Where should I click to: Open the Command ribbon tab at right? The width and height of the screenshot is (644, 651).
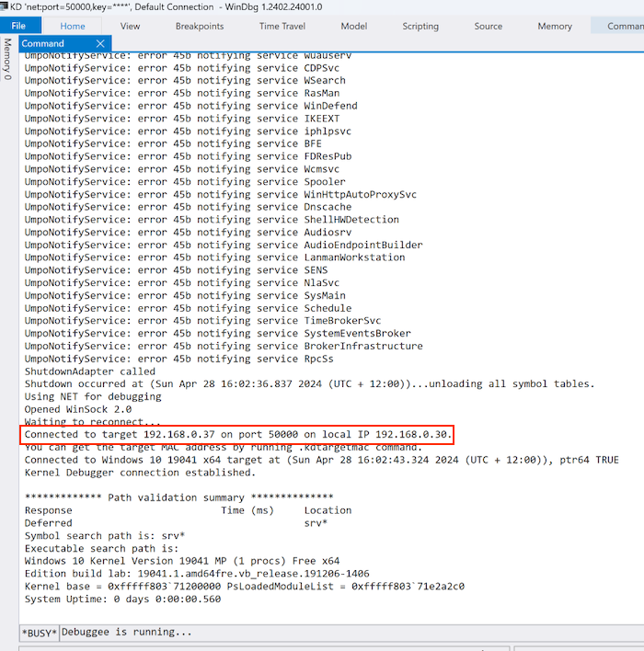pyautogui.click(x=617, y=26)
